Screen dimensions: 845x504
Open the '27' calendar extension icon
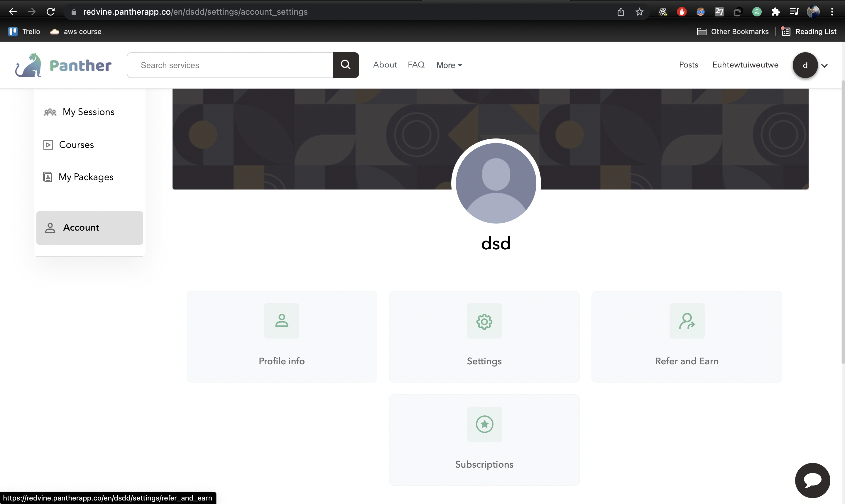pyautogui.click(x=719, y=12)
